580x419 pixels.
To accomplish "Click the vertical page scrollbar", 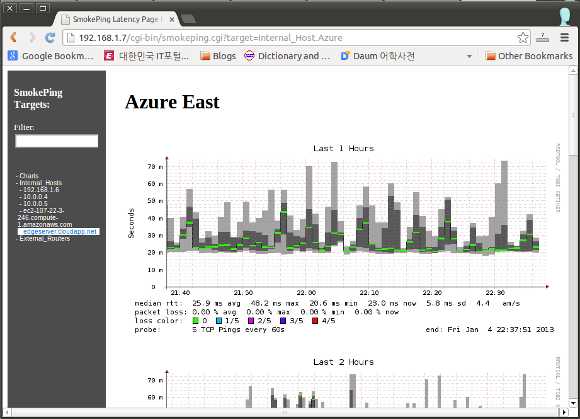I will (573, 237).
